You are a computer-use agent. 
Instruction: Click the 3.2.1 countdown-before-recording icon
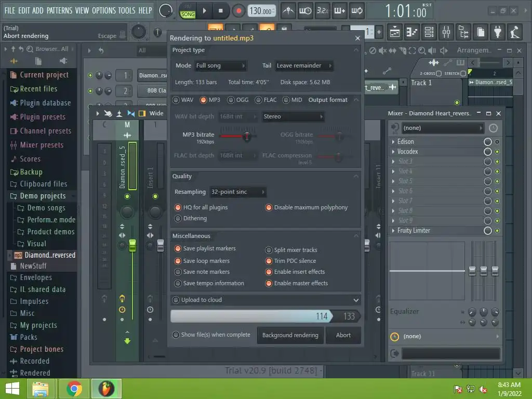tap(322, 11)
